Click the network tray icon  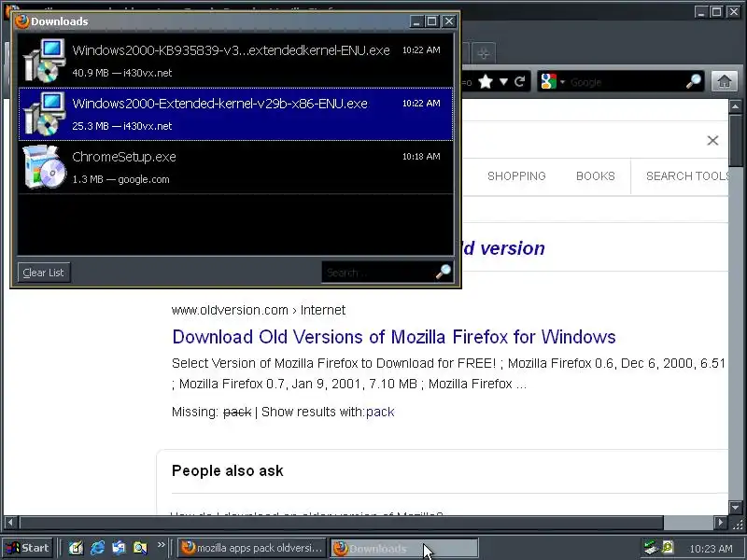point(651,548)
